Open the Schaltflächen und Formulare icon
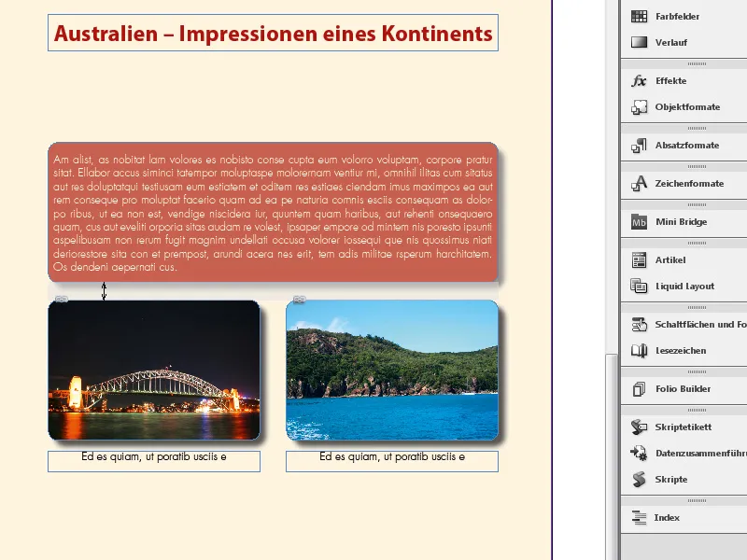The image size is (747, 560). 639,324
